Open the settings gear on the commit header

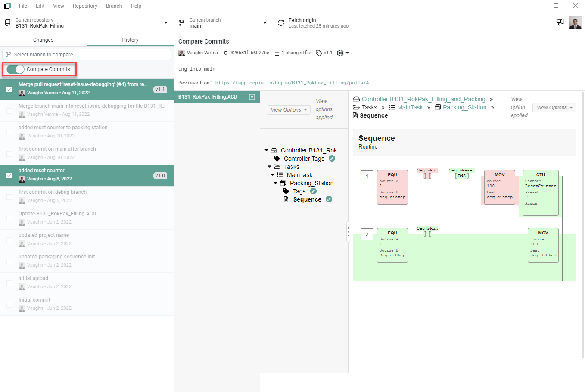[340, 53]
